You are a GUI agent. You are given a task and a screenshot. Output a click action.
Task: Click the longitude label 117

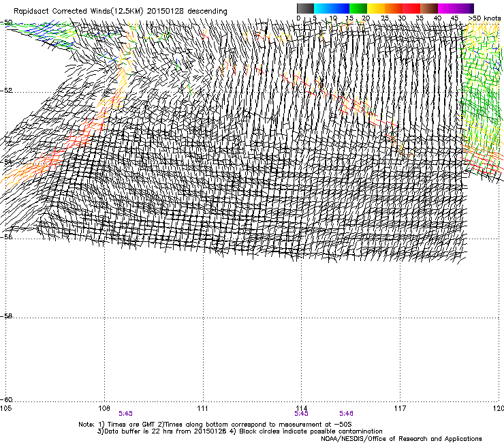pos(400,408)
